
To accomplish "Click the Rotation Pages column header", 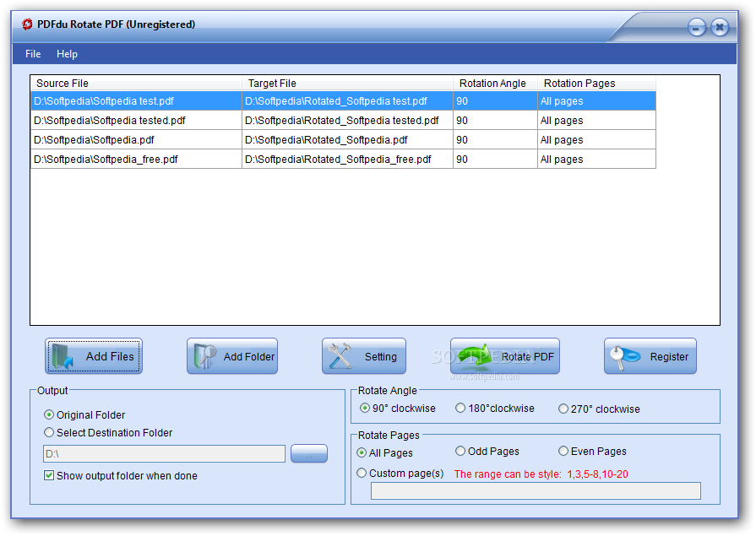I will (597, 84).
